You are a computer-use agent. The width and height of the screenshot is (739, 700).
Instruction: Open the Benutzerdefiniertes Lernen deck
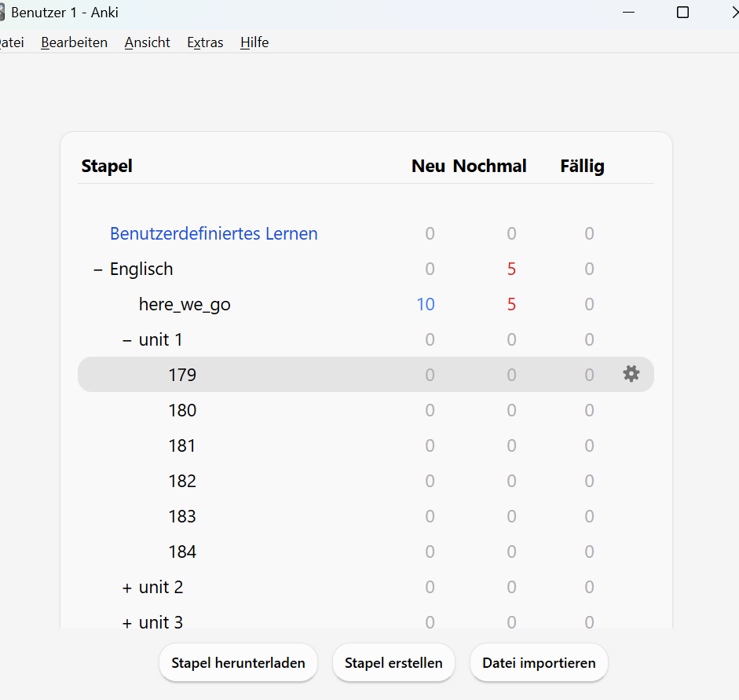tap(214, 233)
